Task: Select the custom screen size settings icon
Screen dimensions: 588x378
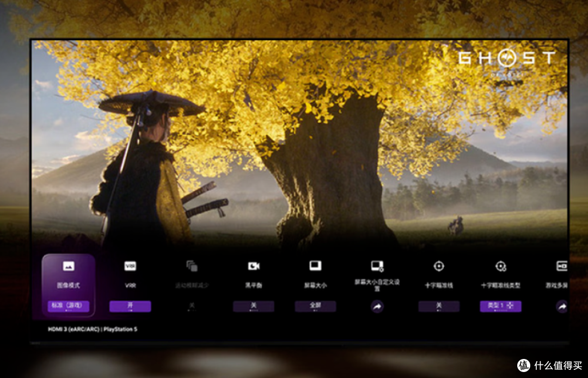Action: [x=377, y=266]
